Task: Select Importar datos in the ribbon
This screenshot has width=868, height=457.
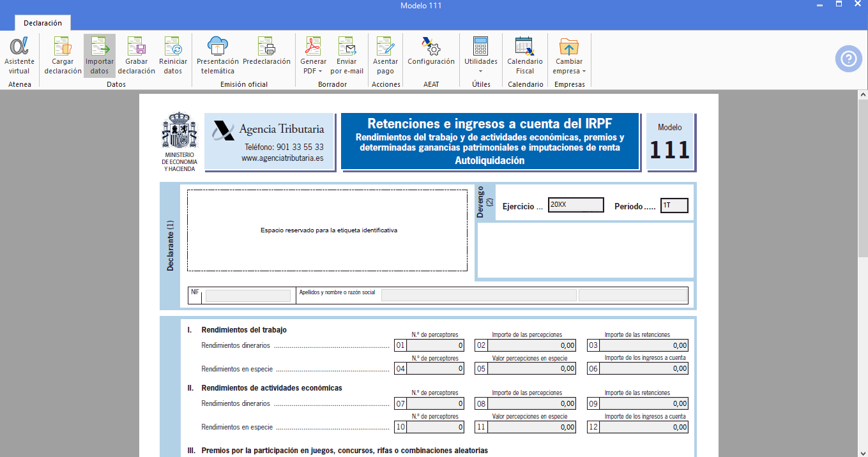Action: pyautogui.click(x=100, y=56)
